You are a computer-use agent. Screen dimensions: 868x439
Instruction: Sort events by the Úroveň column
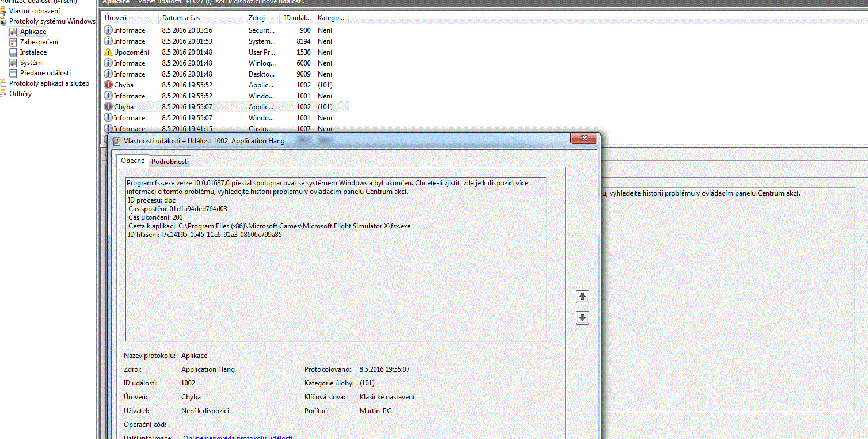[x=130, y=18]
